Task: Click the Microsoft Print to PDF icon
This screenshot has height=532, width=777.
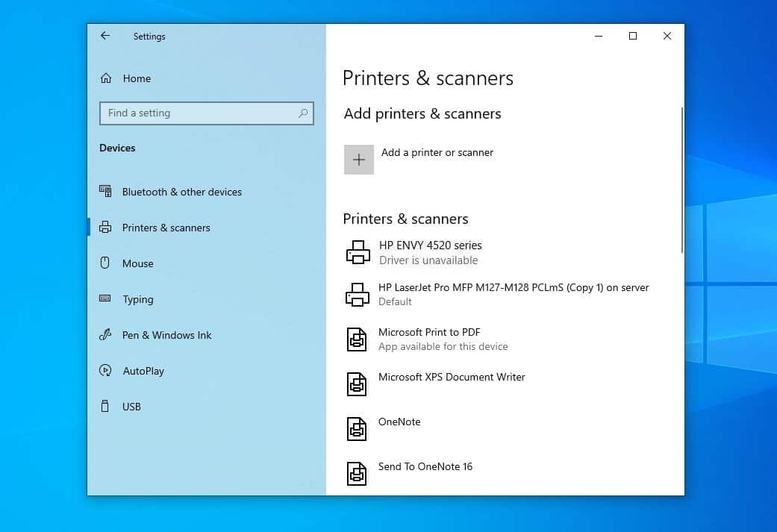Action: [357, 339]
